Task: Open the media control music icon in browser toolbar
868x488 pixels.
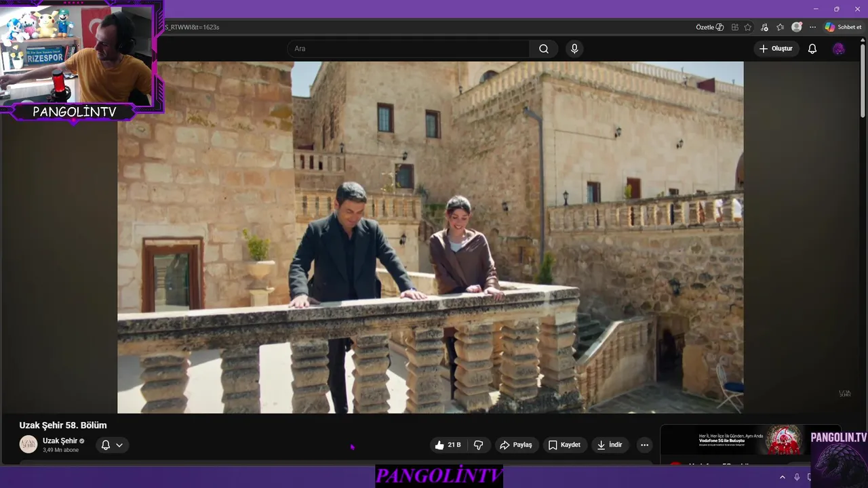Action: tap(764, 27)
